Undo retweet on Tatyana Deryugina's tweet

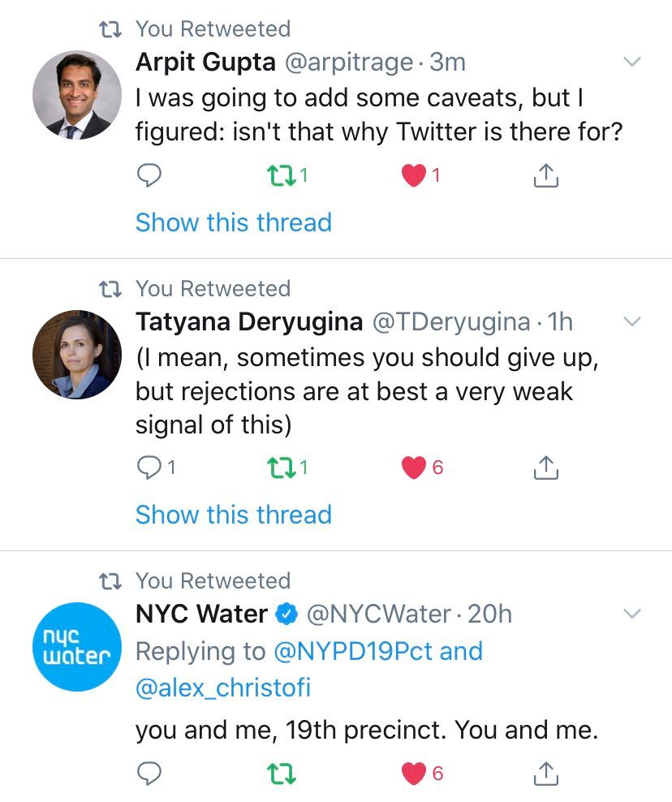pyautogui.click(x=280, y=467)
